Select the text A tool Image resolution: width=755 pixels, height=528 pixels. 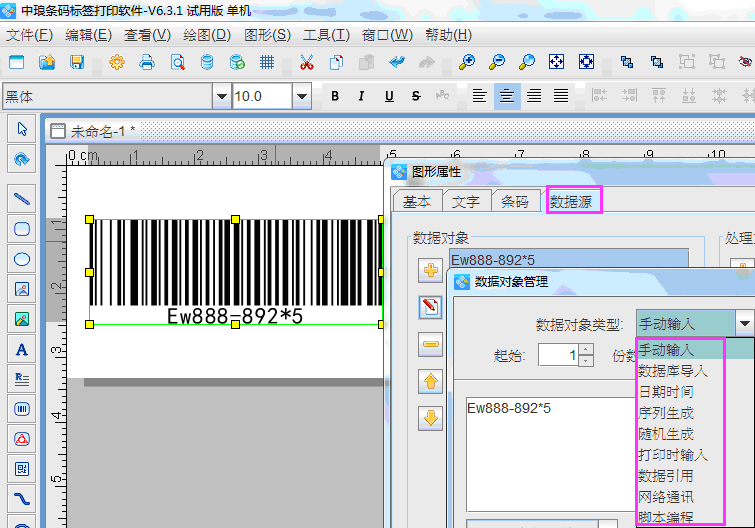(22, 349)
